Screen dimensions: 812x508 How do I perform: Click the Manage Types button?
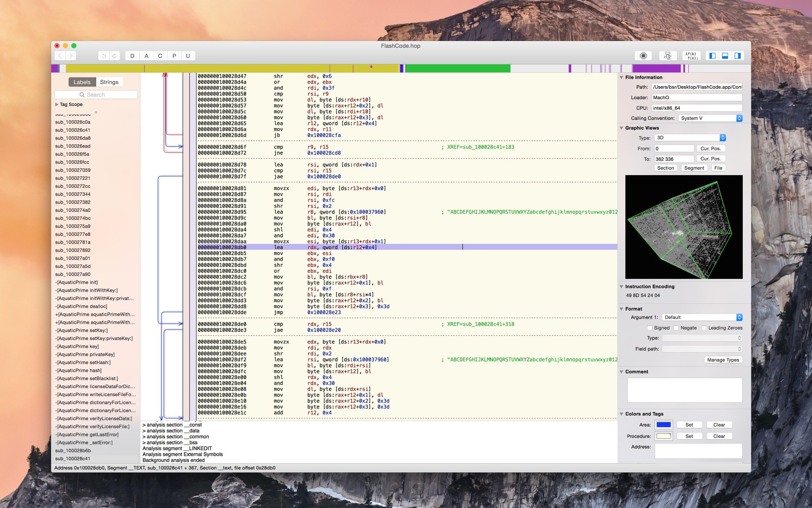[723, 360]
